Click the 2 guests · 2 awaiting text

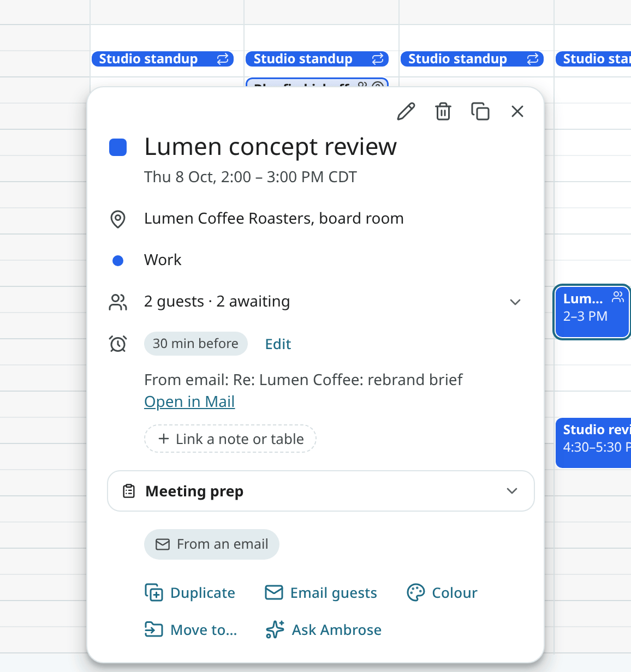point(217,301)
